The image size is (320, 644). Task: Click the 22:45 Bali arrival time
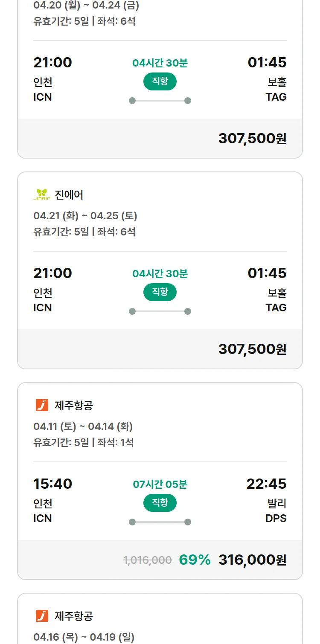click(266, 484)
